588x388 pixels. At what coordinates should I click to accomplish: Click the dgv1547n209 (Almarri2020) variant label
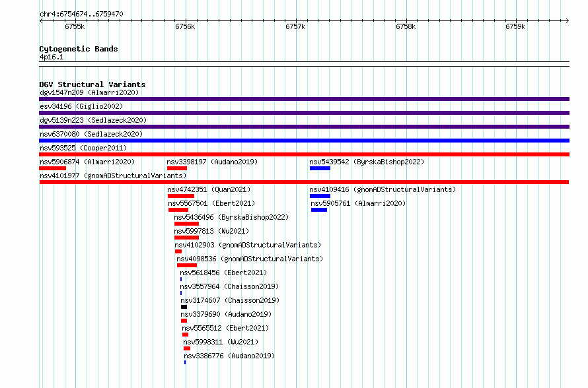click(89, 92)
